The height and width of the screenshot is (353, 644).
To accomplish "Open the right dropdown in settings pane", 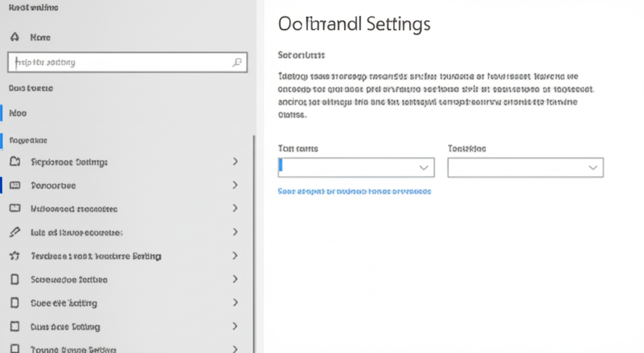I will (525, 167).
